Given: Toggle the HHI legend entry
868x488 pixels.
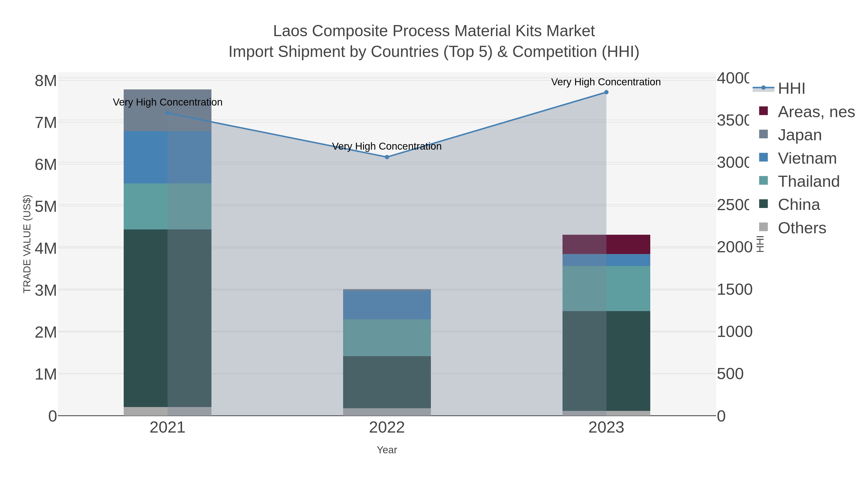Looking at the screenshot, I should (x=779, y=89).
